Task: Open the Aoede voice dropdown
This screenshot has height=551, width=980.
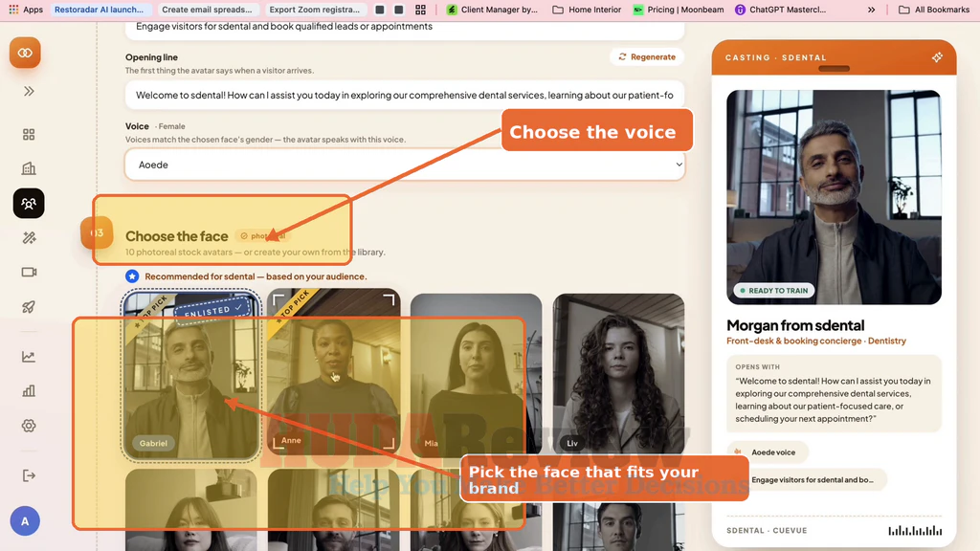Action: pyautogui.click(x=405, y=165)
